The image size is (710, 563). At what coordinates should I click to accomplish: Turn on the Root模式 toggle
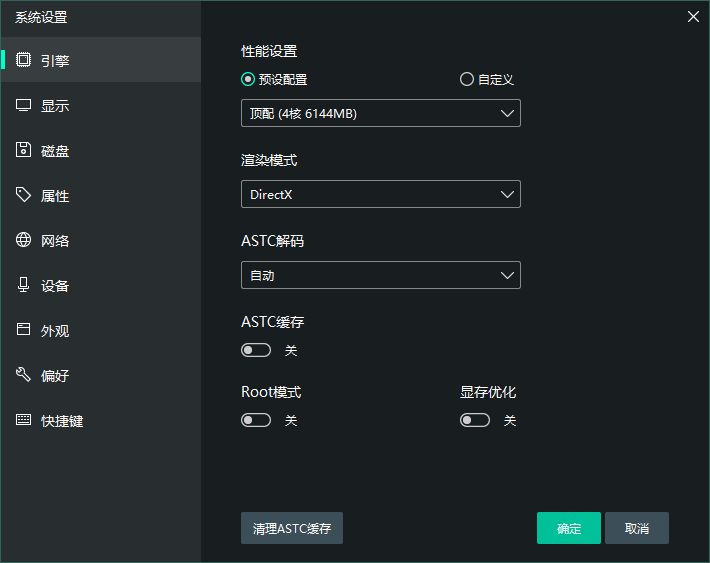click(x=256, y=421)
